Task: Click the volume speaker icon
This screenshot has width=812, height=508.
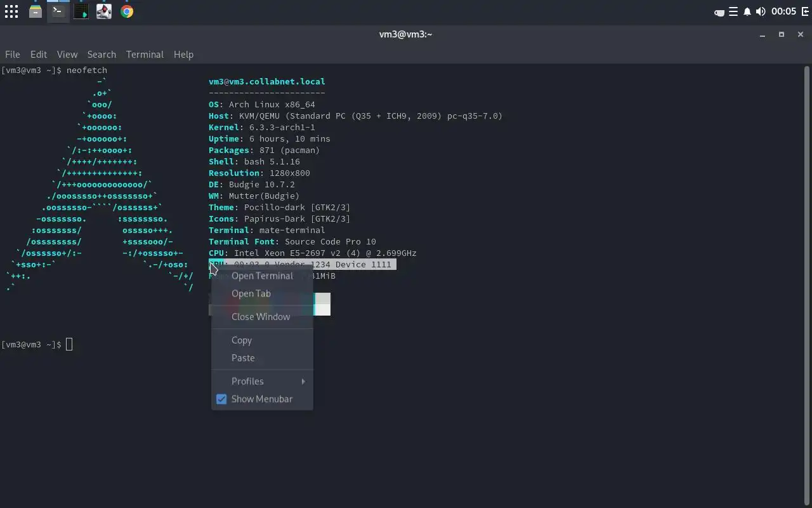Action: coord(761,11)
